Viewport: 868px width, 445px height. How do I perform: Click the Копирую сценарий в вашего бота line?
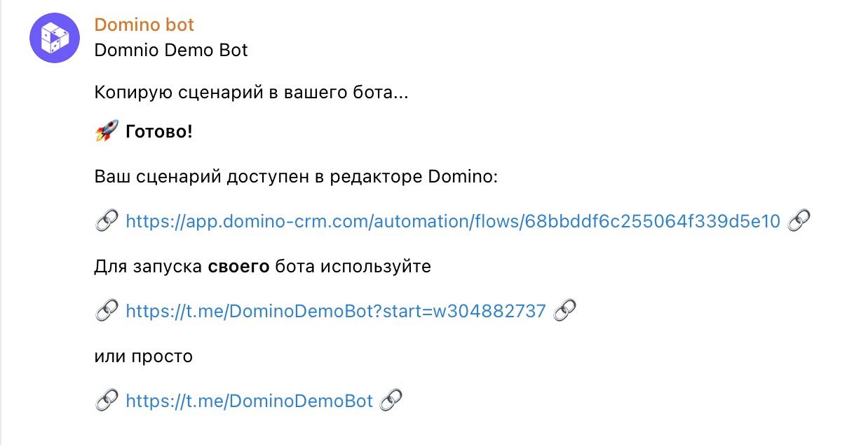coord(250,93)
